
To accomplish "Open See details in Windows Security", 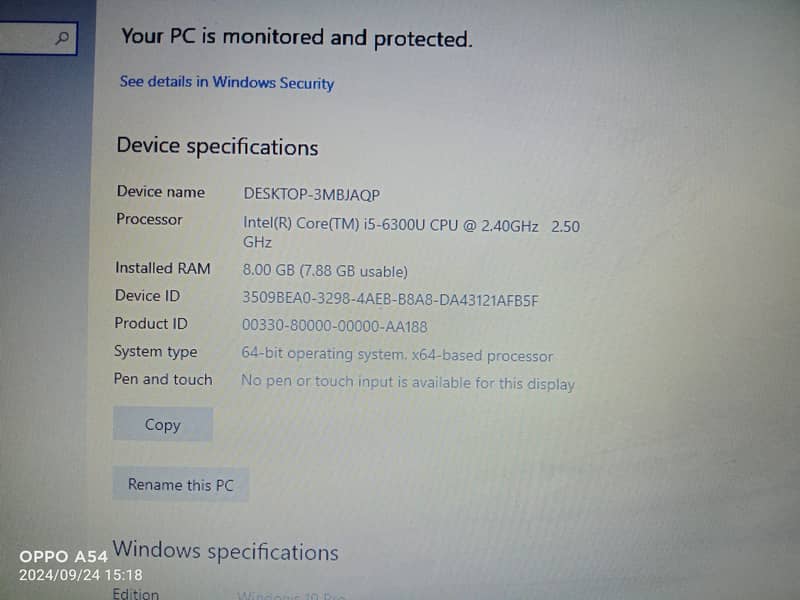I will click(x=227, y=82).
